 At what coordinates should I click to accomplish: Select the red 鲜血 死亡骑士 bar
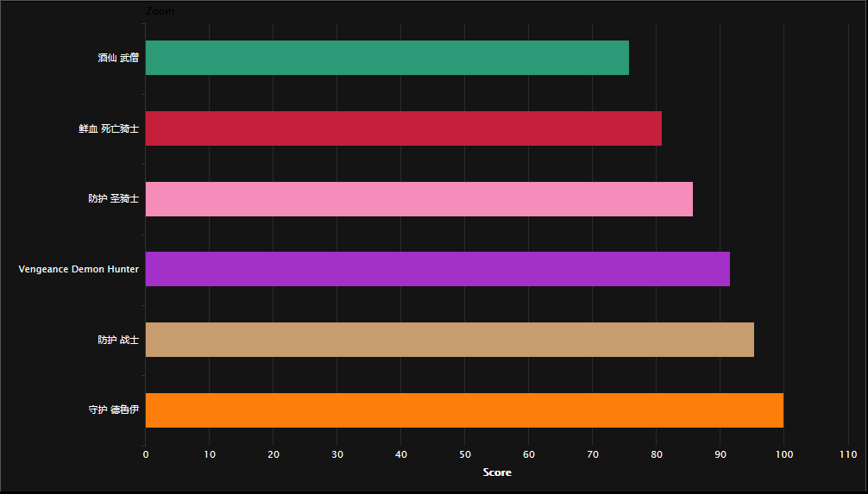(x=404, y=128)
